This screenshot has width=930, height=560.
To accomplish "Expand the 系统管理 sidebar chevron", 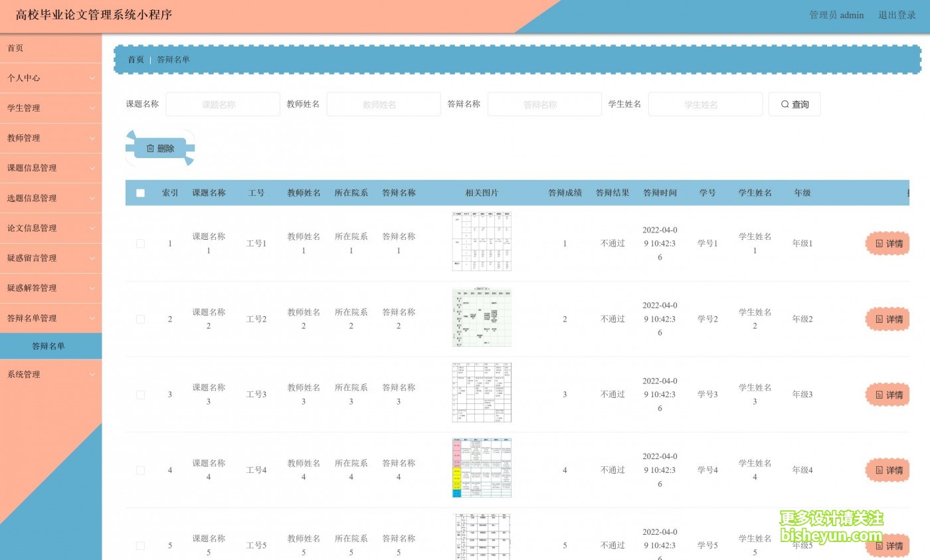I will (x=92, y=375).
